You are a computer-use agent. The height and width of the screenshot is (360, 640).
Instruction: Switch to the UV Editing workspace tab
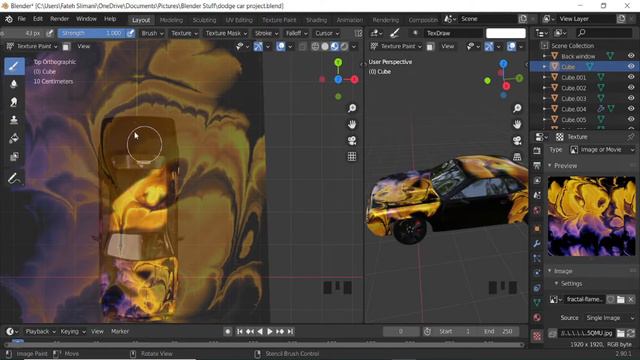(239, 20)
